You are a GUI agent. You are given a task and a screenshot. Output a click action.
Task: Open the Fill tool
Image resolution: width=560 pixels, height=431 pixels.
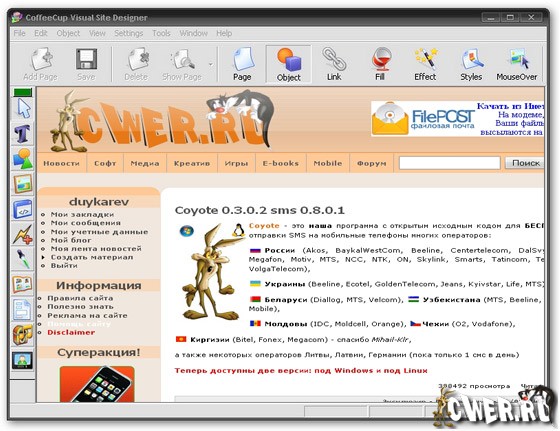[380, 64]
